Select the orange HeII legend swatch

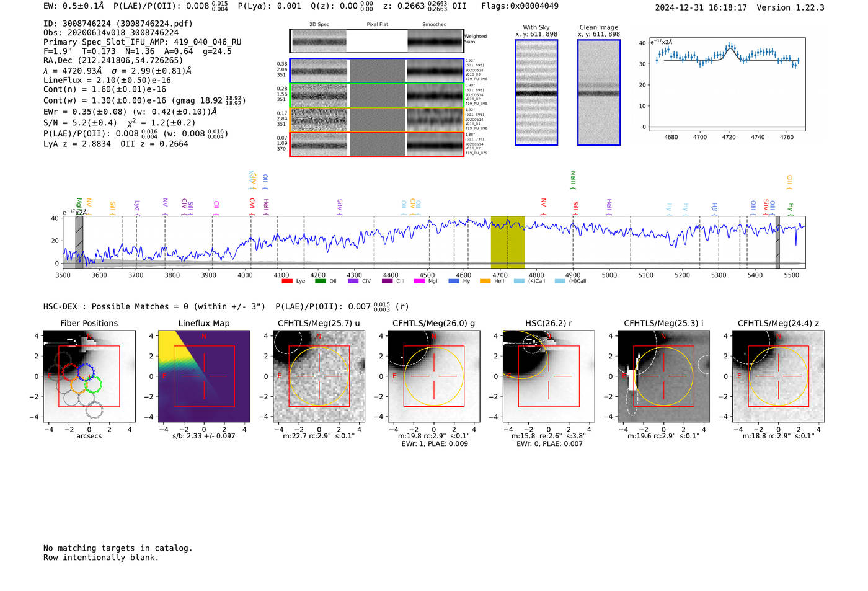click(x=485, y=281)
